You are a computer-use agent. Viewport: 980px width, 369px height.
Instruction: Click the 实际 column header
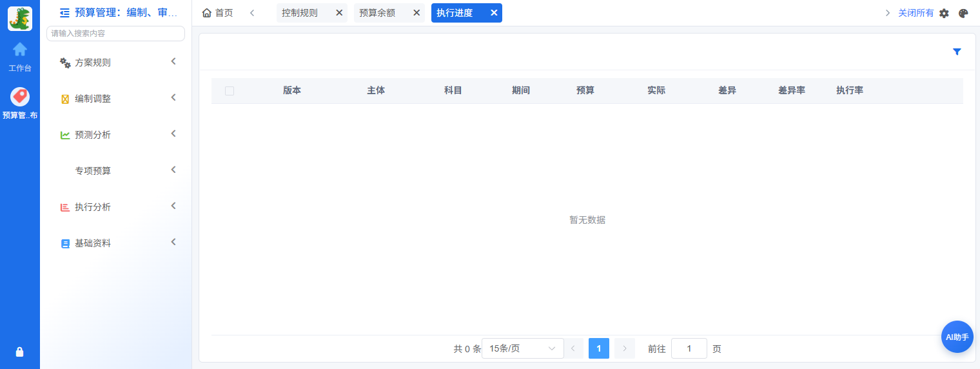tap(656, 91)
